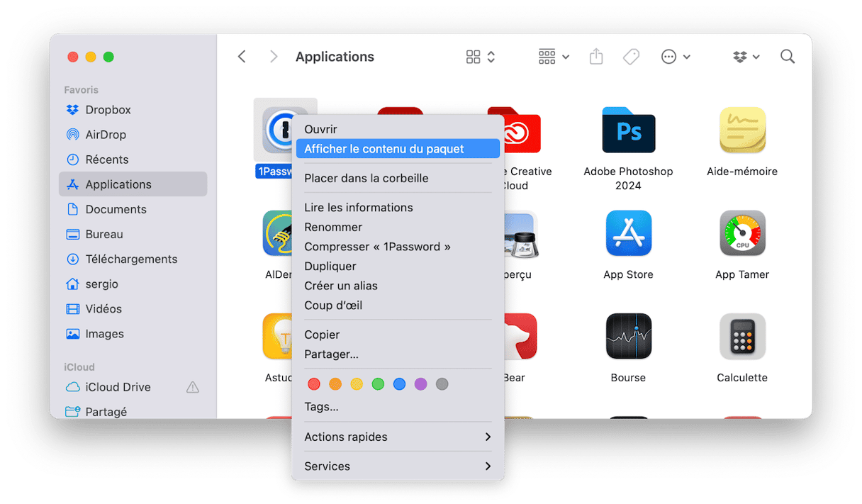Image resolution: width=862 pixels, height=504 pixels.
Task: Click the share icon in Finder toolbar
Action: click(596, 57)
